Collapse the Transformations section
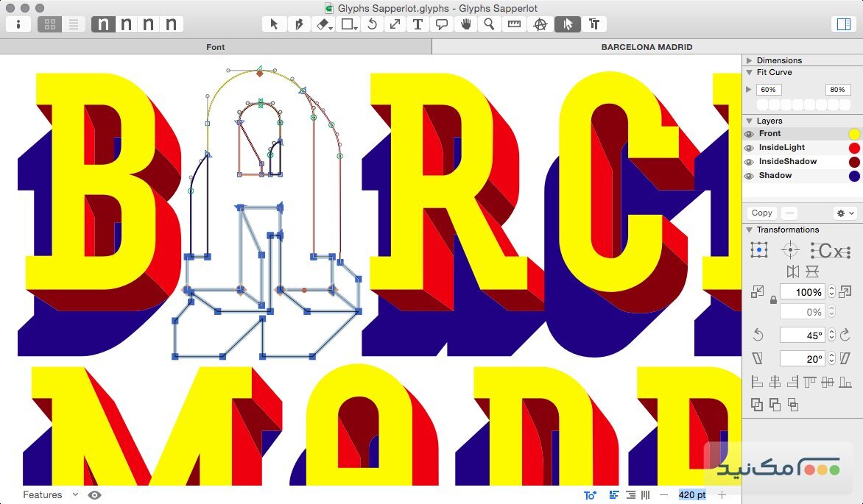The width and height of the screenshot is (863, 504). (750, 230)
